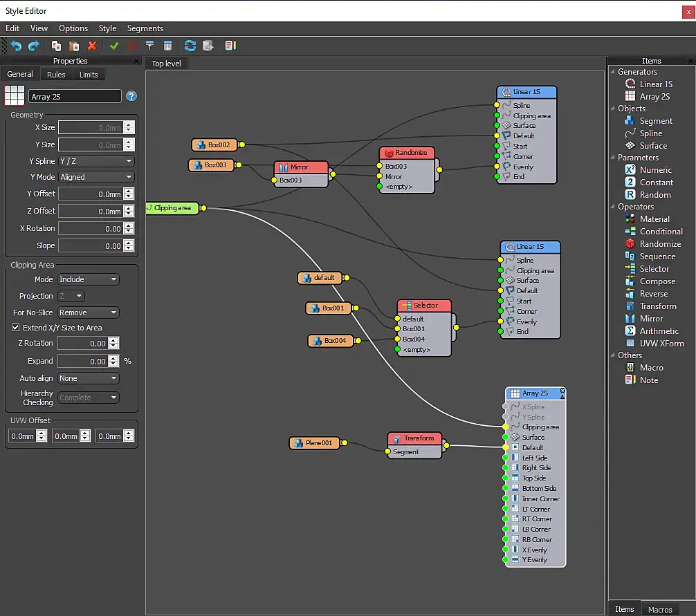Increase the X Rotation spinner value
Image resolution: width=696 pixels, height=616 pixels.
129,225
